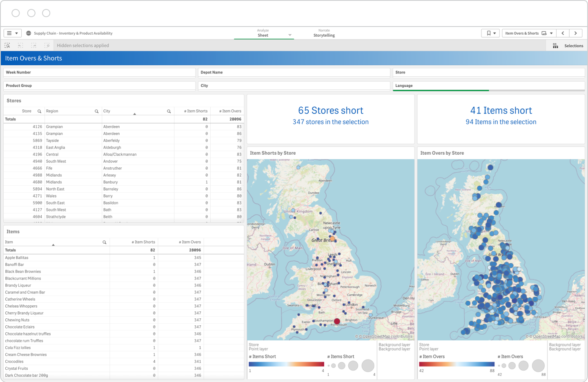588x382 pixels.
Task: Click Item Shorts by Store chart title
Action: 273,153
